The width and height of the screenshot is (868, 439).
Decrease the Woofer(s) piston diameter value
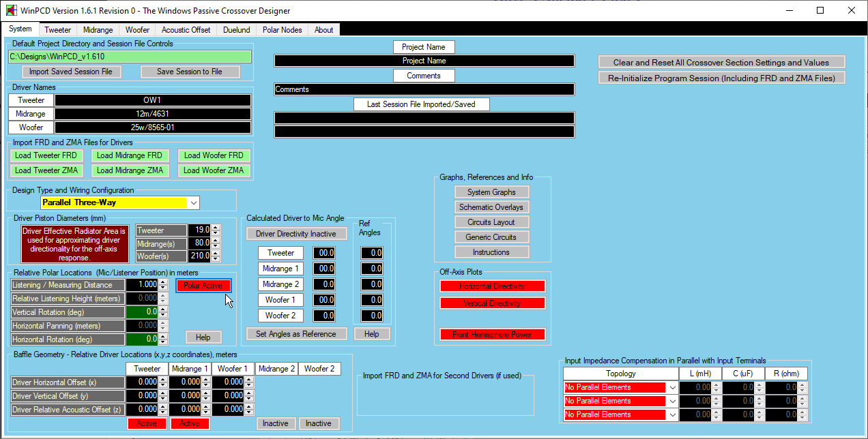(x=216, y=260)
